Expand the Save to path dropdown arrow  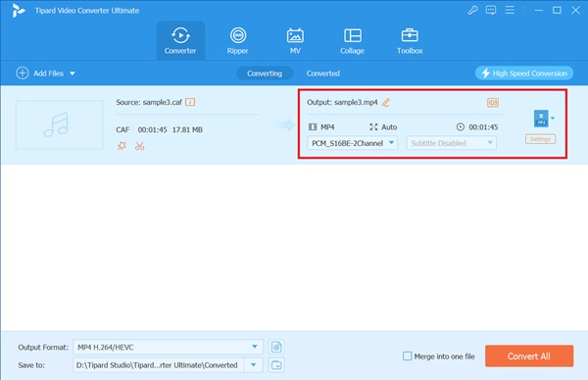pos(254,365)
